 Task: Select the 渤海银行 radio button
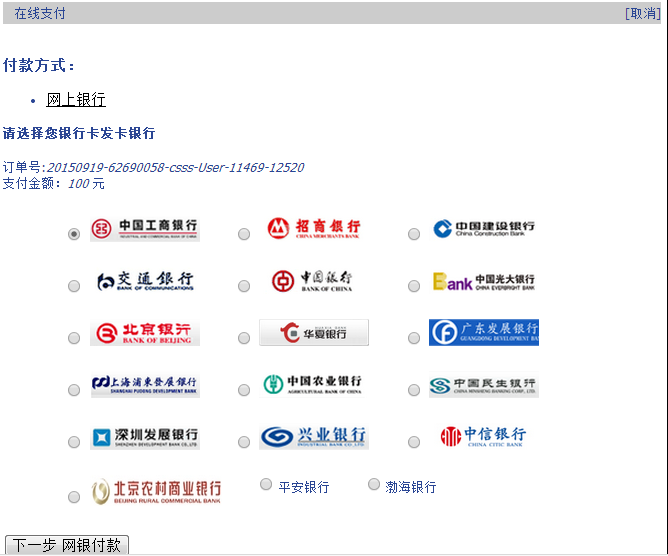374,484
